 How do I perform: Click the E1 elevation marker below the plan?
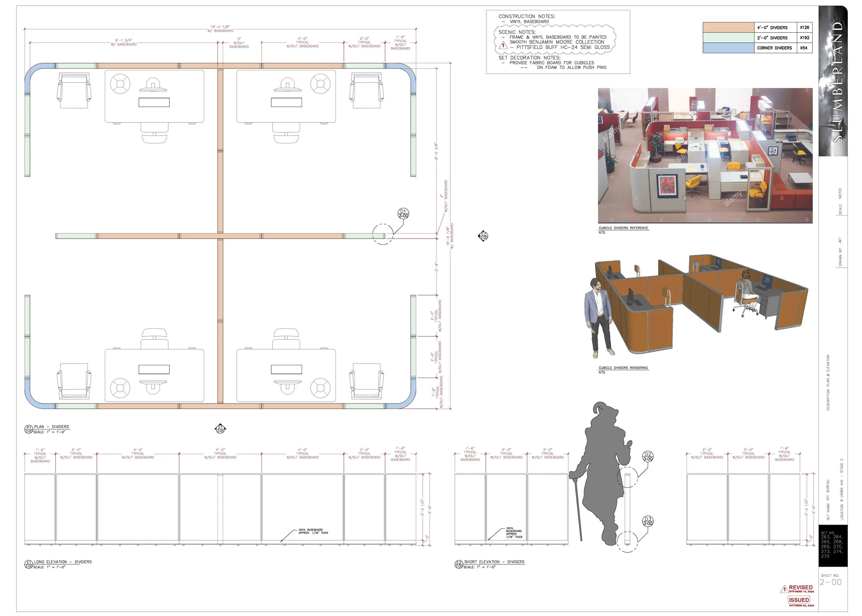(x=220, y=429)
